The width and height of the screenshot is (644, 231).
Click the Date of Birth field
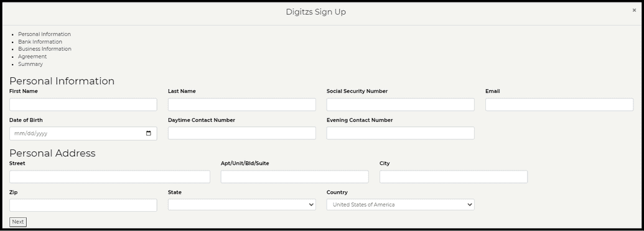tap(83, 134)
